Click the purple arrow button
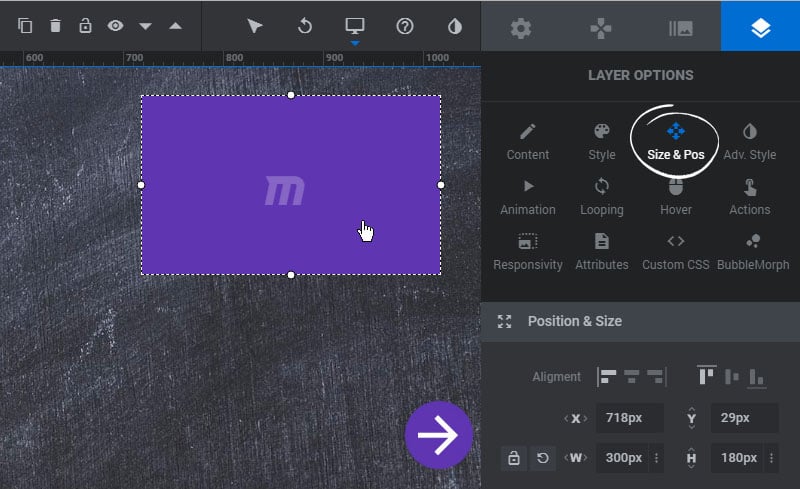This screenshot has height=489, width=800. 438,435
